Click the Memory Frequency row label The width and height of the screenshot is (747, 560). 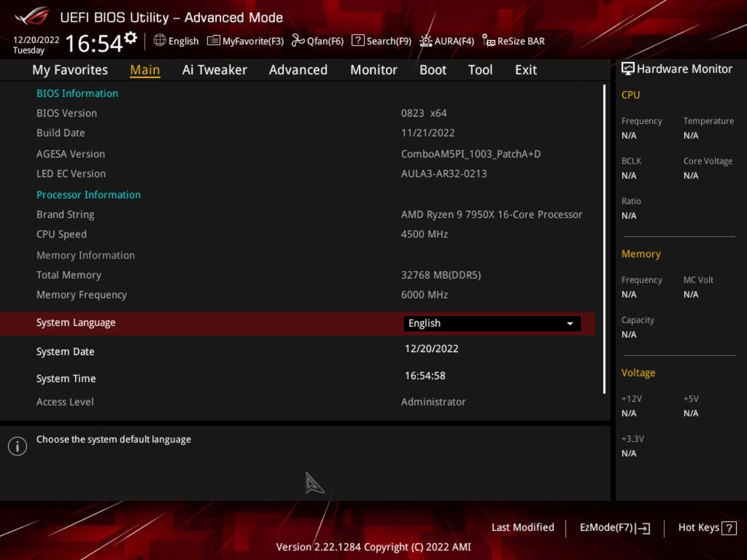coord(82,295)
